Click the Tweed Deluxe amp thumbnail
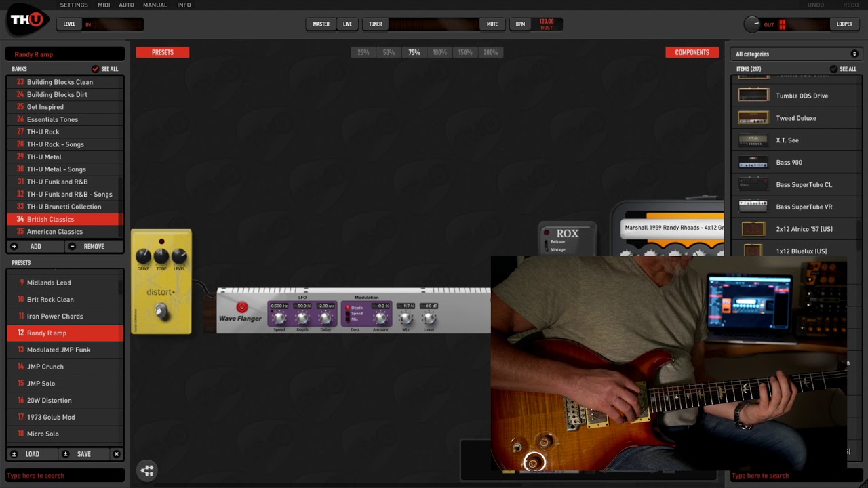The width and height of the screenshot is (868, 488). (753, 118)
